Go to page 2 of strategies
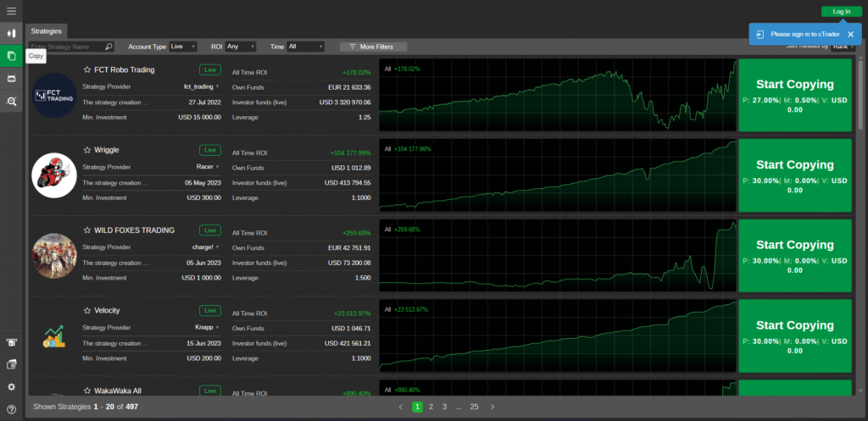Viewport: 868px width, 421px height. [431, 407]
